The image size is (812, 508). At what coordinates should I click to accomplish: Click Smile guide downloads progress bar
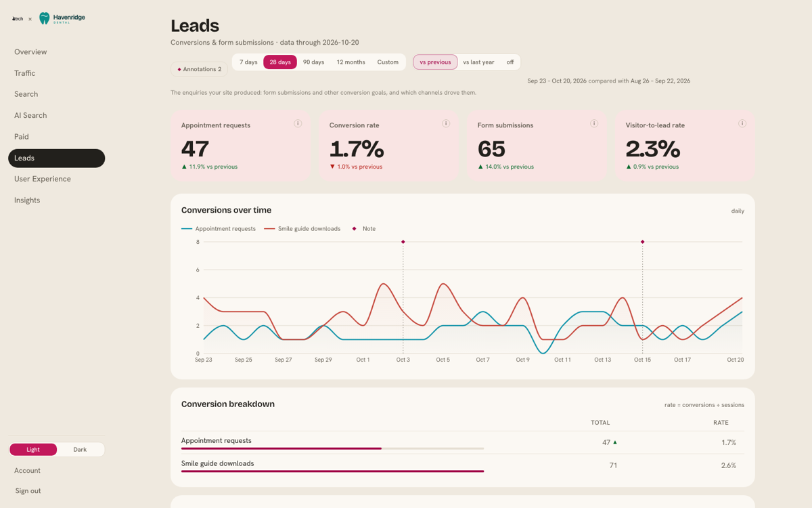point(332,471)
